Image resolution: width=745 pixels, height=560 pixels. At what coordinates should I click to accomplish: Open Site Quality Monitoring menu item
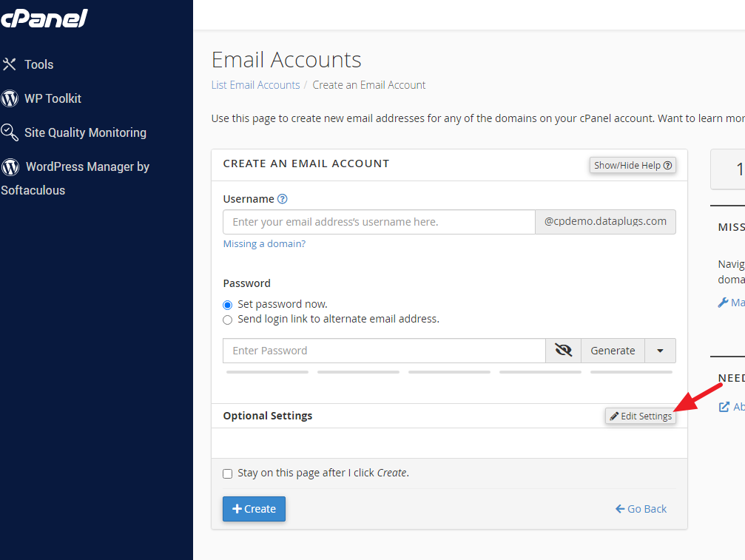85,132
